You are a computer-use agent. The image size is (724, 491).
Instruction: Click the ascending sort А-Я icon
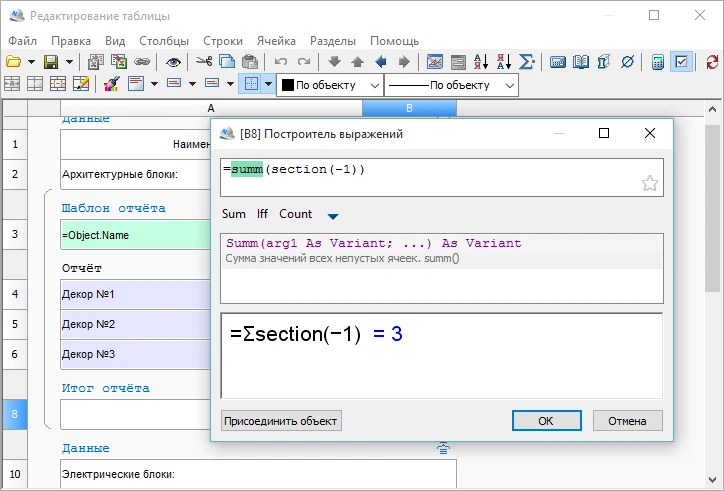pyautogui.click(x=481, y=62)
